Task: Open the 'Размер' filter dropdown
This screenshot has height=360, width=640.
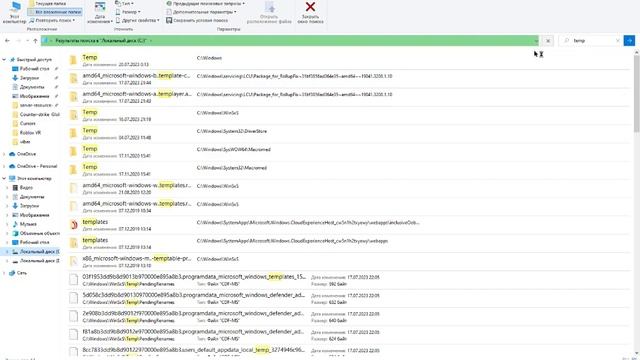Action: tap(128, 12)
